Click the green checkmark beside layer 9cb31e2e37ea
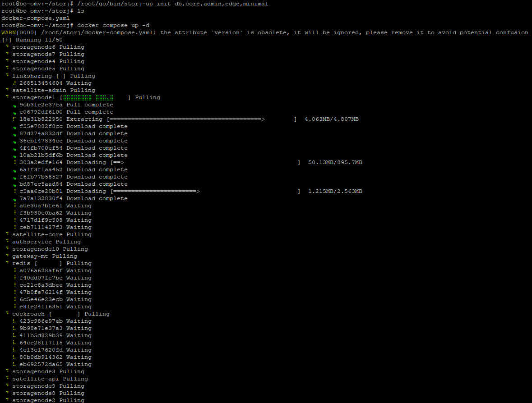The image size is (532, 403). [x=15, y=105]
